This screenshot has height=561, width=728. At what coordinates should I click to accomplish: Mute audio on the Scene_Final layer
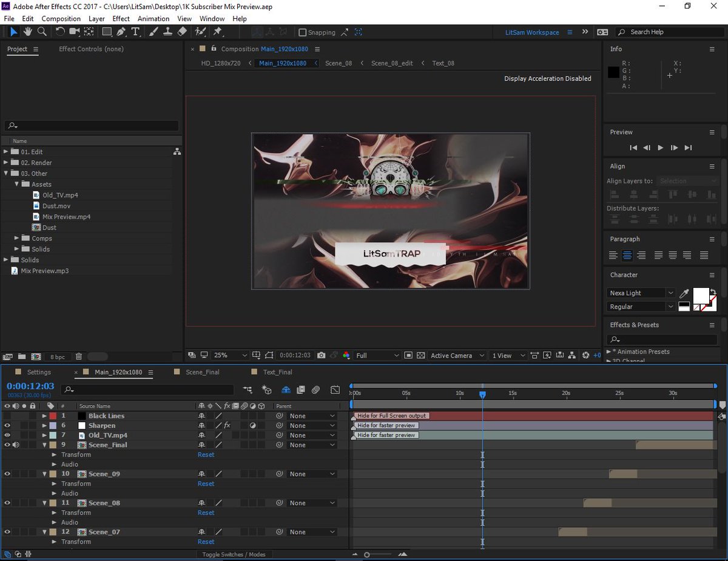pyautogui.click(x=16, y=444)
